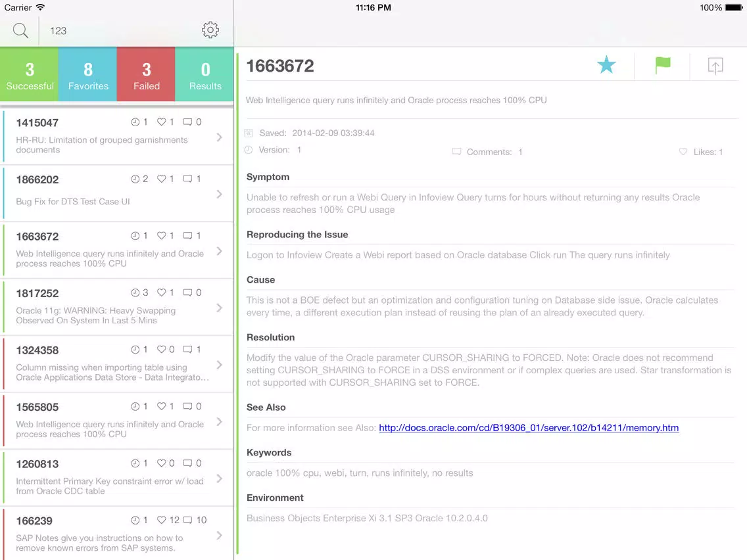Click the Wi-Fi status icon
This screenshot has height=560, width=747.
[41, 7]
